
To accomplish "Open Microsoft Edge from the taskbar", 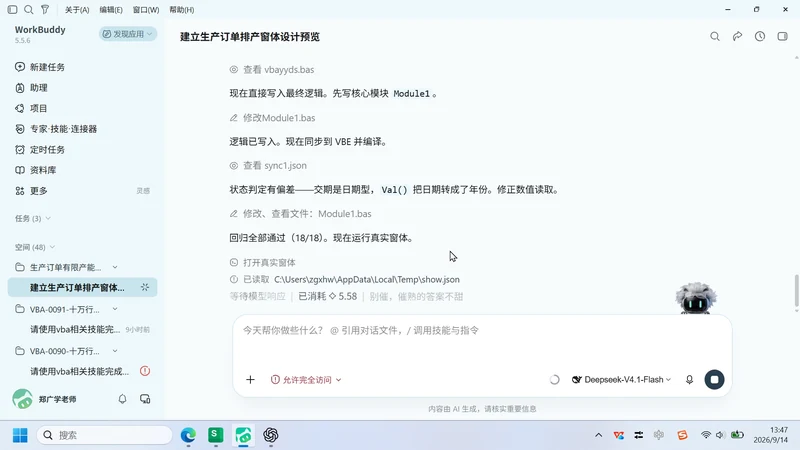I will (x=188, y=435).
